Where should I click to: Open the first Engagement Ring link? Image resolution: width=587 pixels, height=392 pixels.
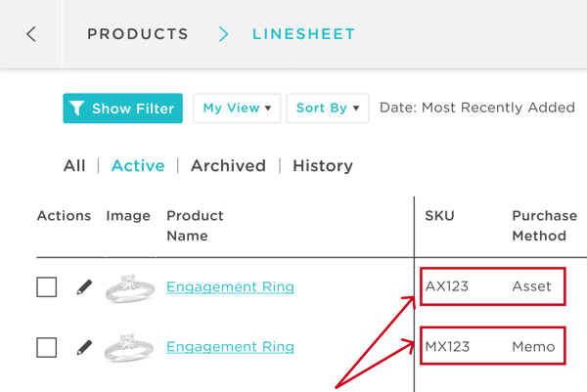click(230, 286)
